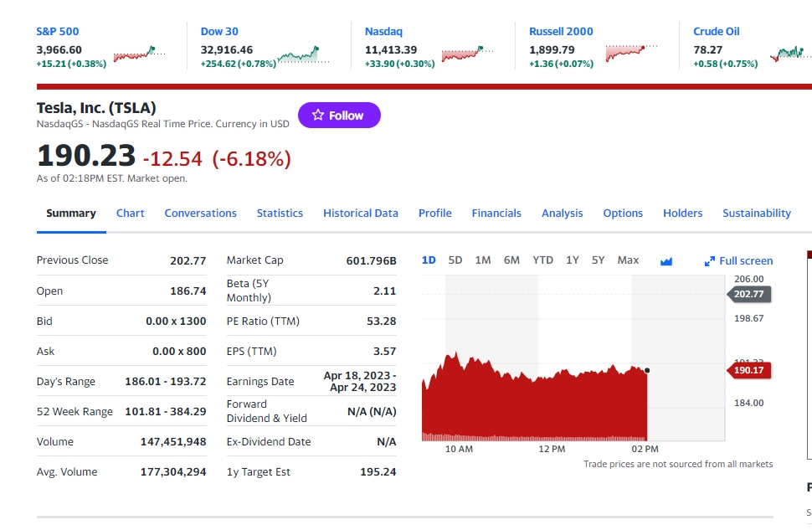Switch chart range to 5D
812x530 pixels.
pos(455,260)
